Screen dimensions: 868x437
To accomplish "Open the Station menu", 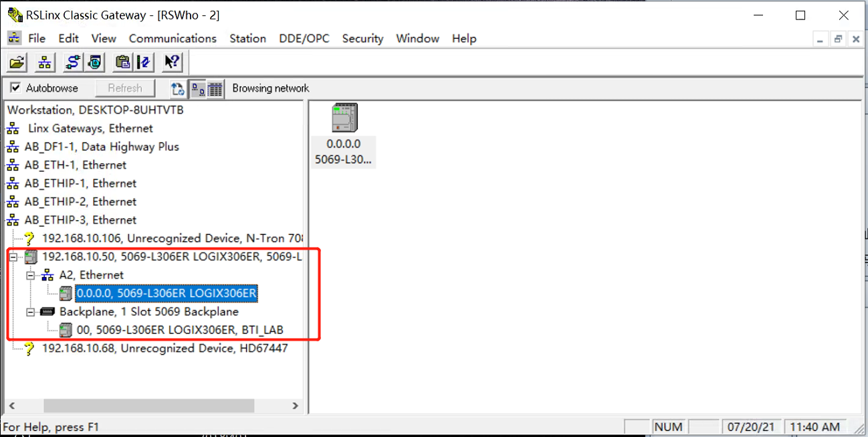I will (x=247, y=38).
